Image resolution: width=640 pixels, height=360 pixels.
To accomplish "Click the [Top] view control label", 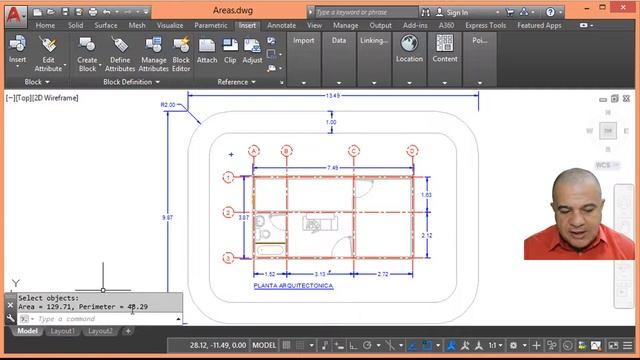I will 23,98.
